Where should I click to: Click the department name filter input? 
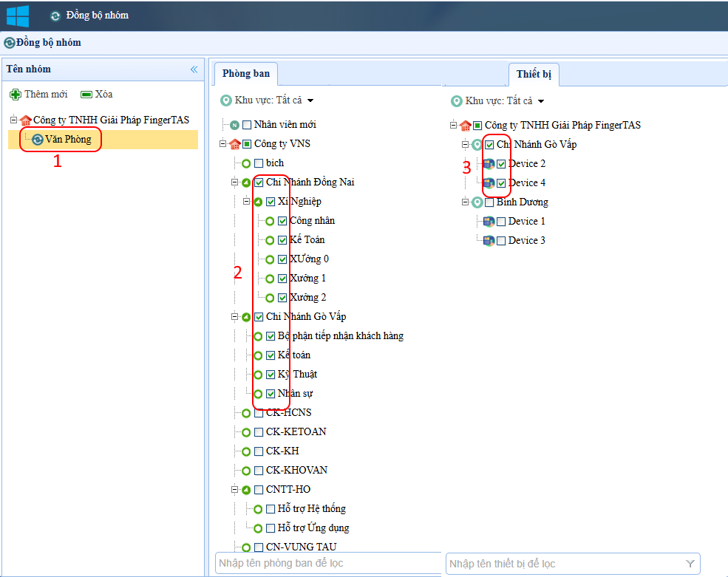[x=328, y=564]
